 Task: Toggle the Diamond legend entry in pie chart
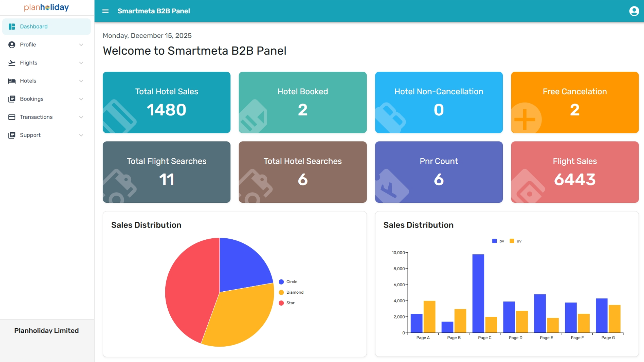(291, 292)
